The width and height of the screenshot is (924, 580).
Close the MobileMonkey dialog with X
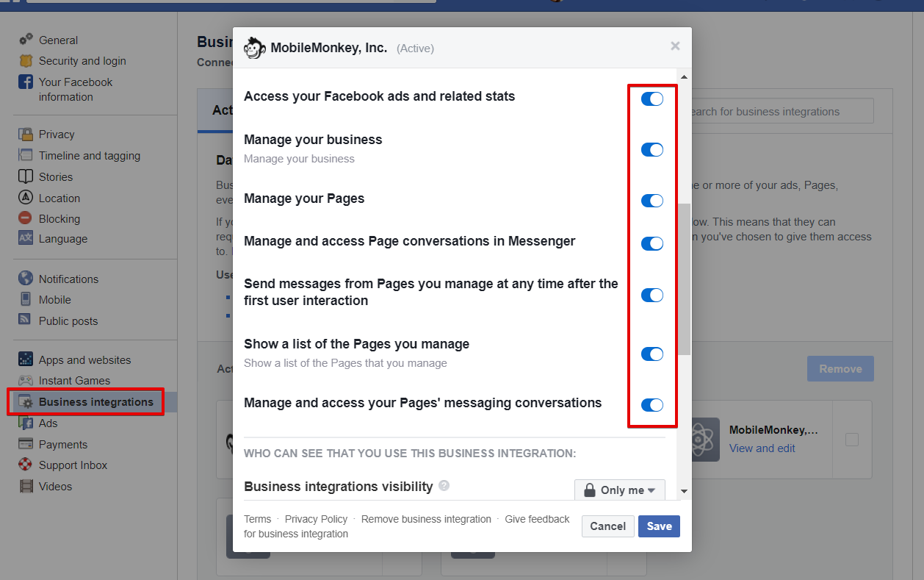pos(675,46)
